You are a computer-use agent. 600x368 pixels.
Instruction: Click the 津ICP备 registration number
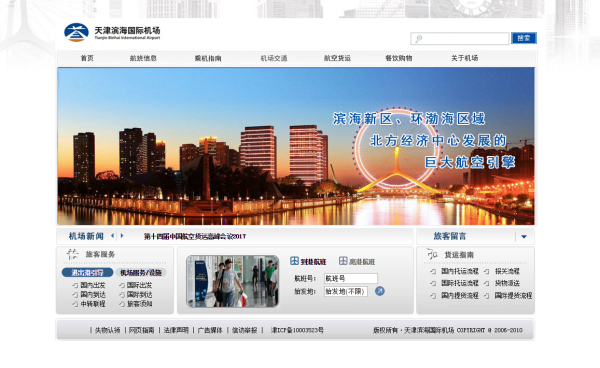point(297,330)
